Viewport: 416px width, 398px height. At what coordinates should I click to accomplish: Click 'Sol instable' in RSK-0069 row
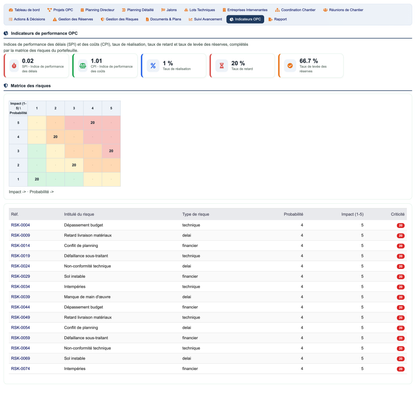(75, 358)
